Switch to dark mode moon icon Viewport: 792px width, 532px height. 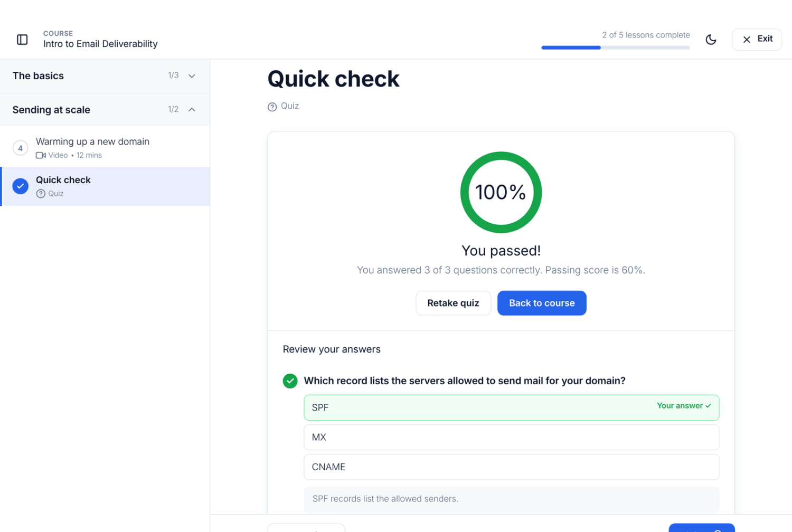(711, 40)
